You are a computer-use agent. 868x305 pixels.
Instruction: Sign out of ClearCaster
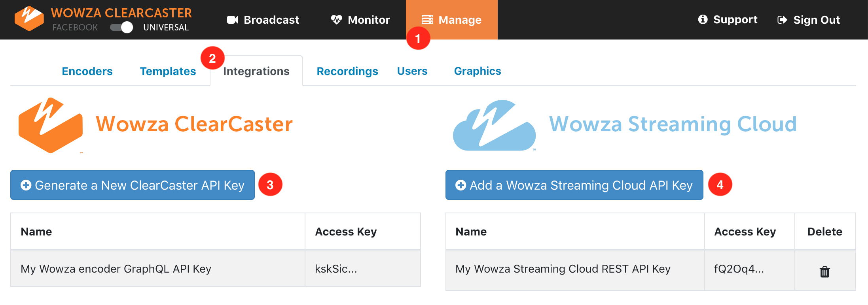pyautogui.click(x=809, y=20)
